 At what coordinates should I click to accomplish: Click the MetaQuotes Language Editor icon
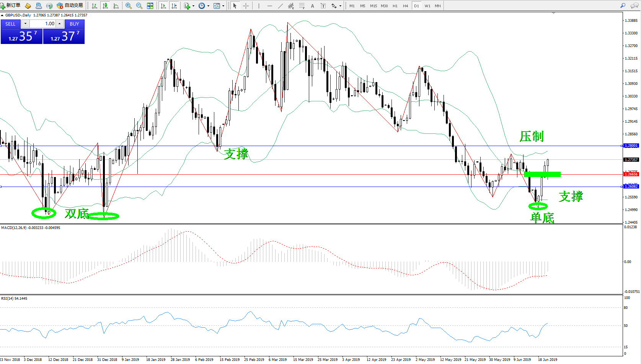click(x=28, y=6)
